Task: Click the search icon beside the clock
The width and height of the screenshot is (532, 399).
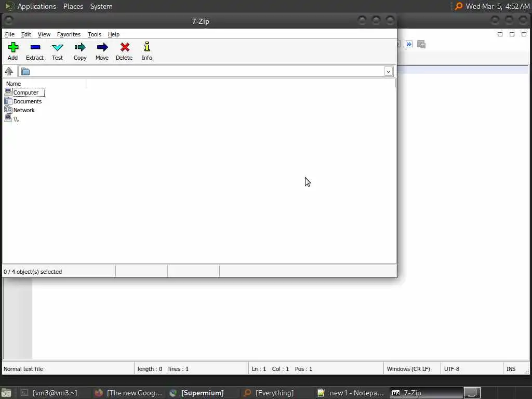Action: pyautogui.click(x=459, y=6)
